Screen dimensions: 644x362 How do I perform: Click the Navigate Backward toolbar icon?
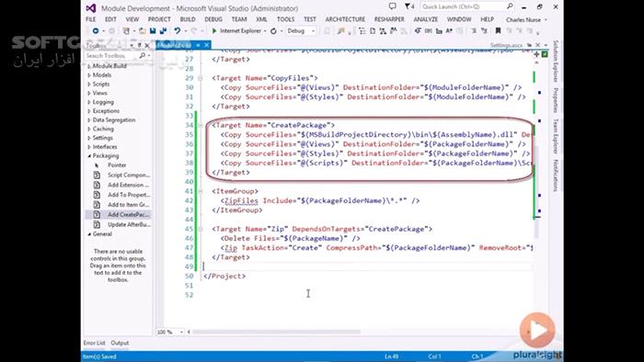point(96,30)
